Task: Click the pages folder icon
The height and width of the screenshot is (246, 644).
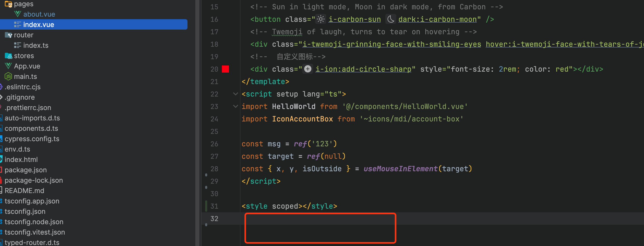Action: pyautogui.click(x=8, y=4)
